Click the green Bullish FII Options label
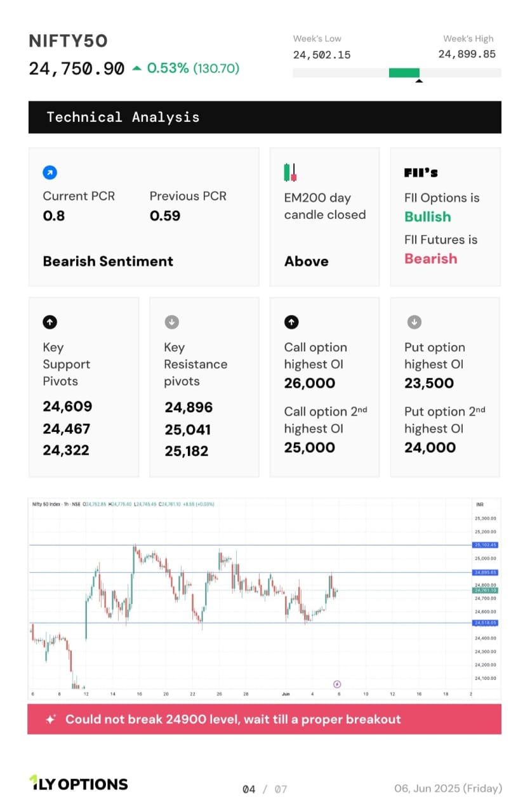 pyautogui.click(x=428, y=217)
